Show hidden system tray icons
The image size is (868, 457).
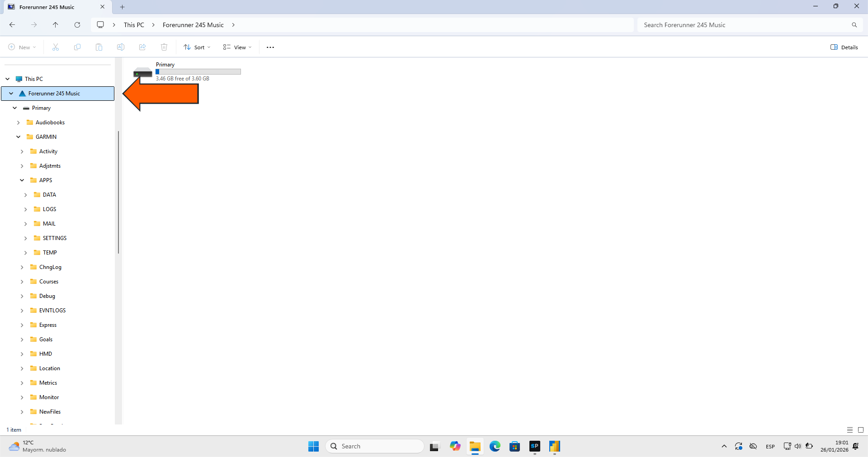tap(724, 446)
